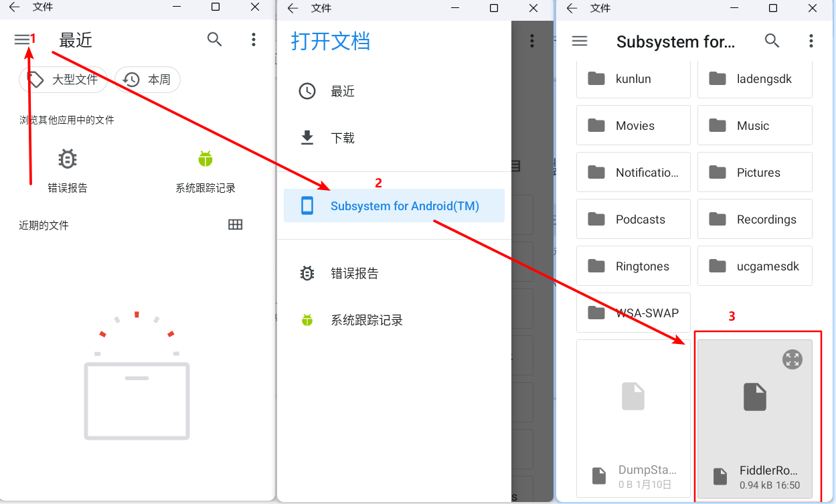Viewport: 836px width, 504px height.
Task: Open the Movies folder
Action: click(633, 125)
